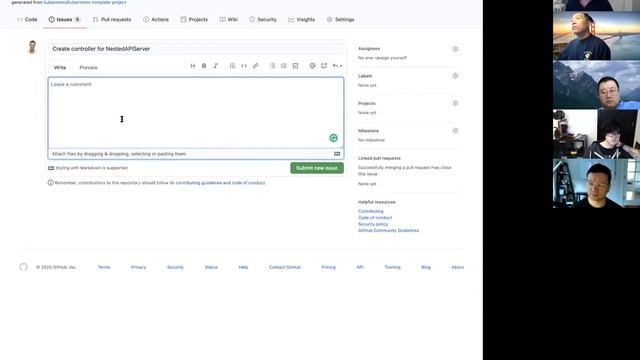Click the Markdown icon in attach bar
Image resolution: width=640 pixels, height=360 pixels.
(337, 154)
